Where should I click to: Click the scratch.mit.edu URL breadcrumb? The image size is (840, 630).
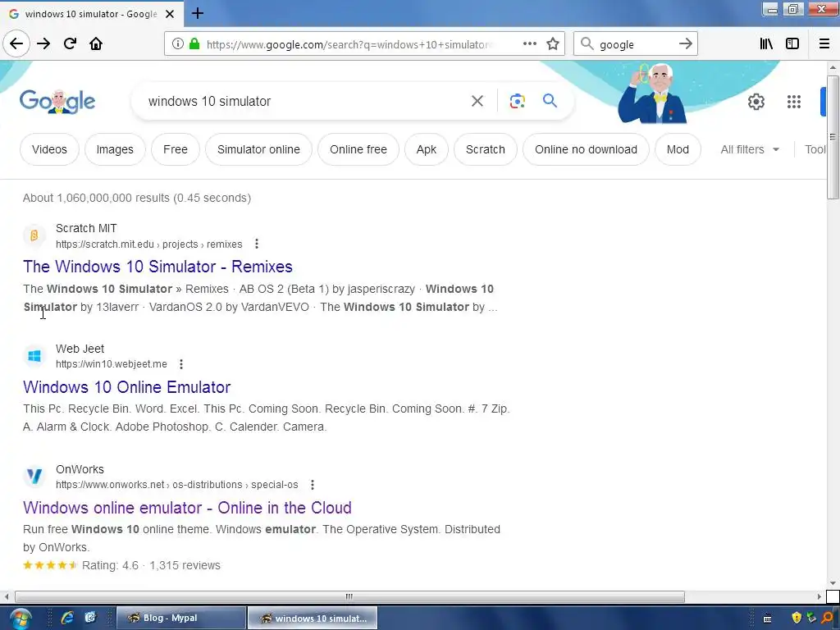149,244
